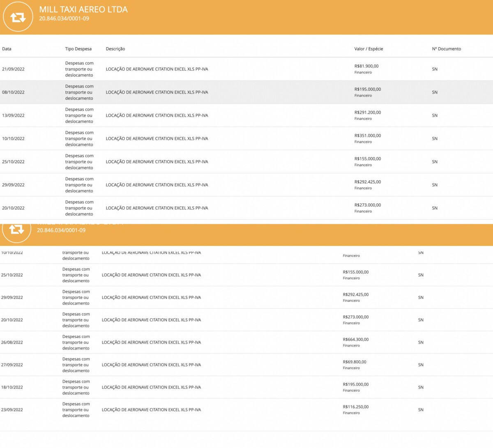493x448 pixels.
Task: Open the MILL TAXI AEREO LTDA company title
Action: [83, 9]
